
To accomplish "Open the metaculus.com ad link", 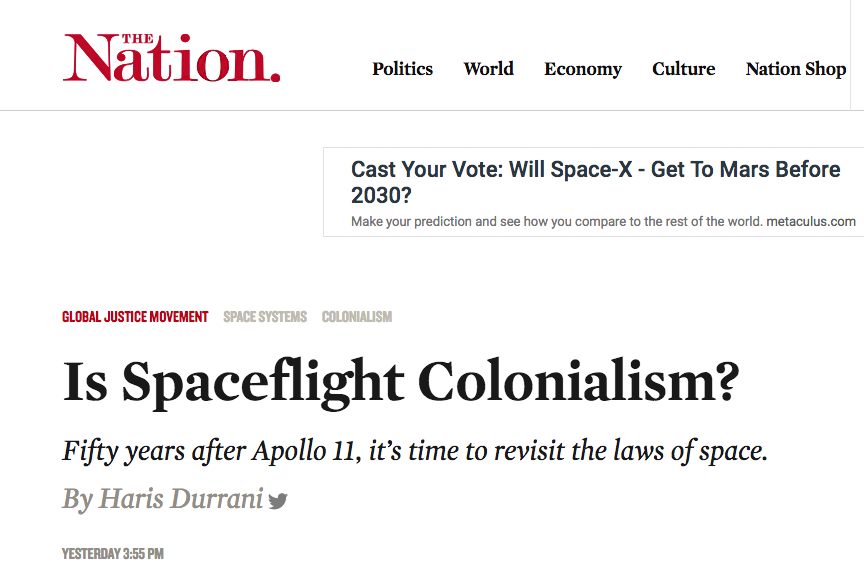I will [x=811, y=221].
